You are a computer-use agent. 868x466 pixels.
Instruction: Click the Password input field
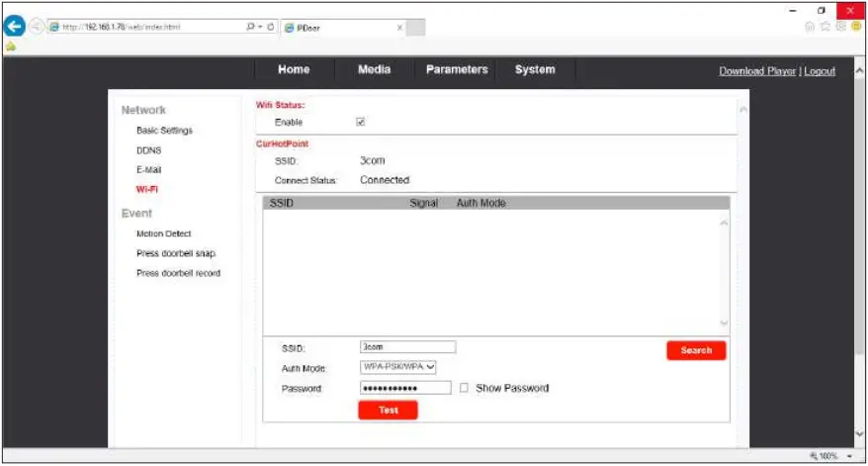pyautogui.click(x=405, y=388)
